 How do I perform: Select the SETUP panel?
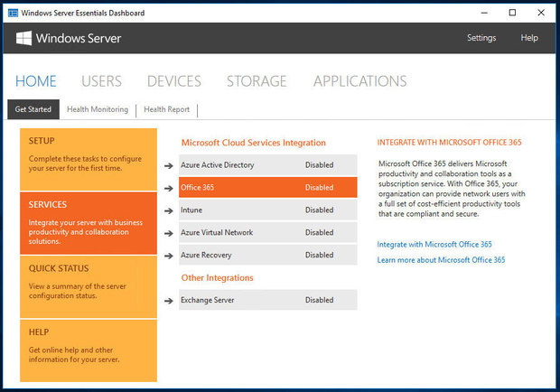pyautogui.click(x=89, y=159)
